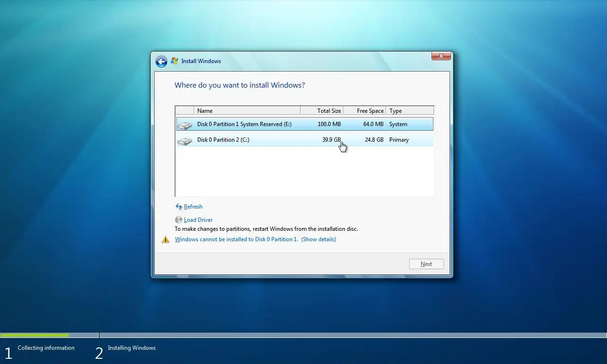This screenshot has height=364, width=607.
Task: Click the Windows flag icon in title bar
Action: 175,61
